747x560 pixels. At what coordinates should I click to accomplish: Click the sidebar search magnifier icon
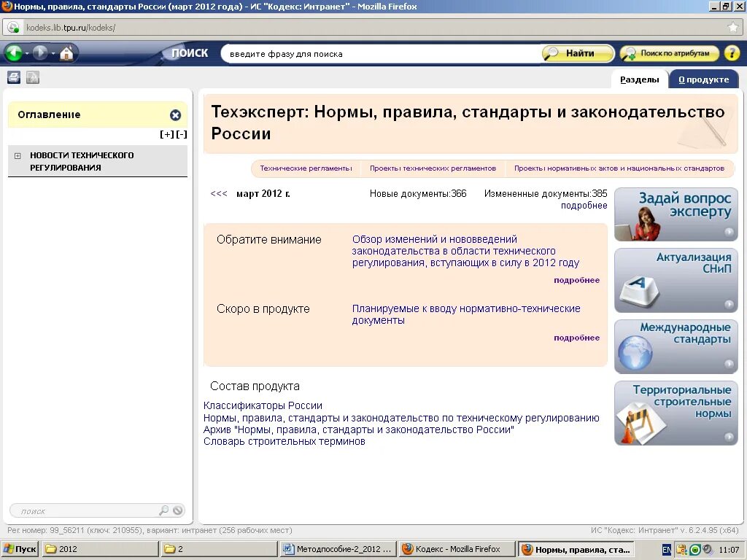(163, 510)
